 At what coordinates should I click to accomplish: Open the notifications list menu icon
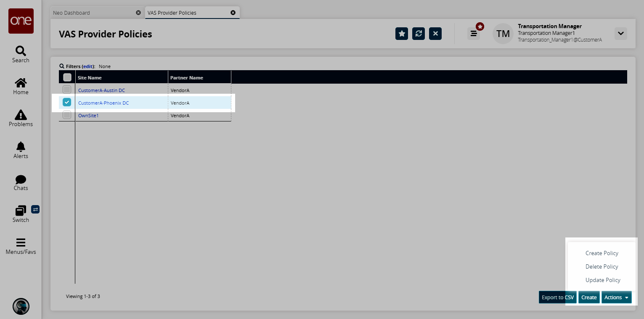474,34
